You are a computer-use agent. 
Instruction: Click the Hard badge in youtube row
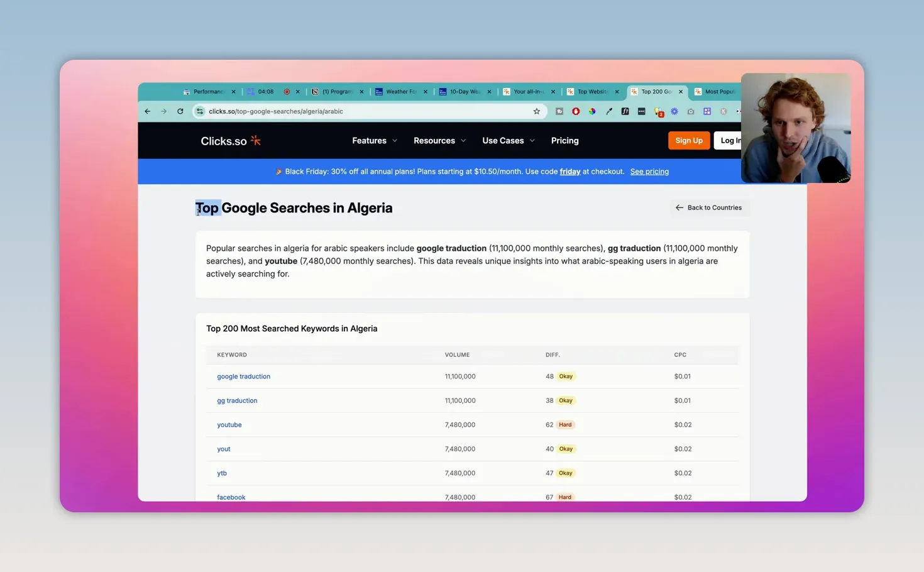click(x=565, y=425)
